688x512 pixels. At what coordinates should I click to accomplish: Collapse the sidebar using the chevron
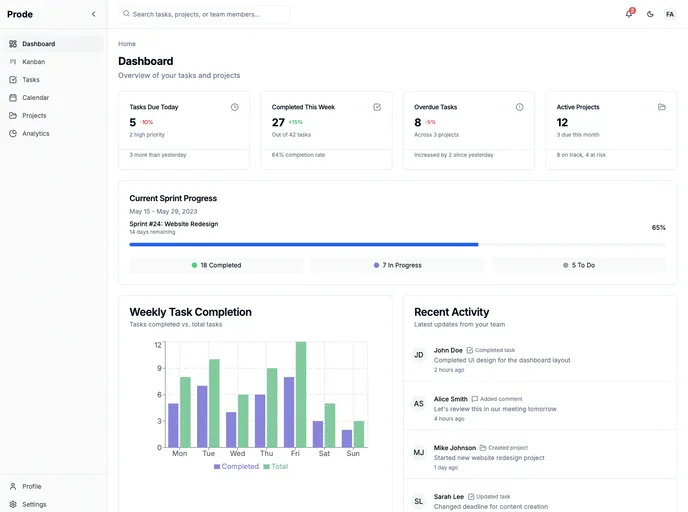94,14
